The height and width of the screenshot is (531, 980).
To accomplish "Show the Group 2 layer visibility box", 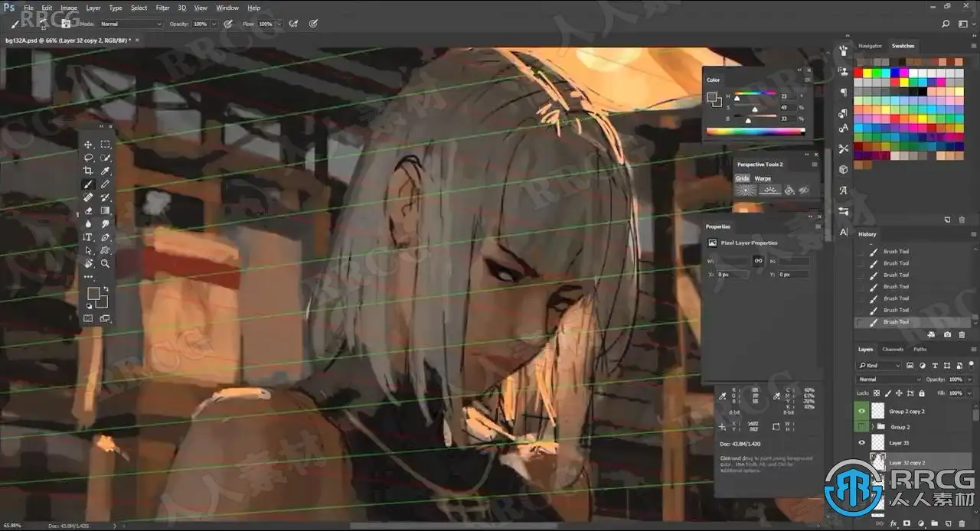I will coord(862,427).
